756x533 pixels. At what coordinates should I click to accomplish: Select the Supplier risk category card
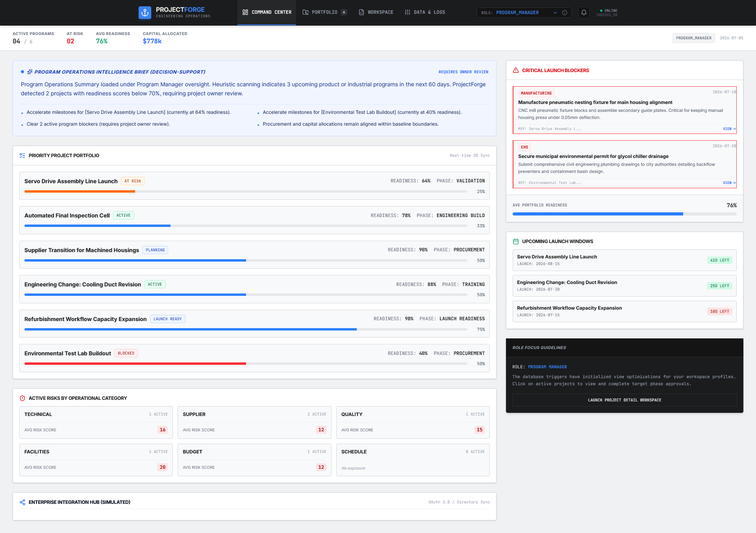(x=254, y=422)
